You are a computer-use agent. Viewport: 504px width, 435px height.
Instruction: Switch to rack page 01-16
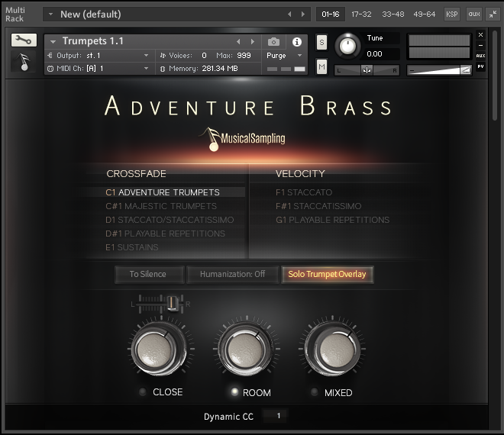(x=330, y=14)
